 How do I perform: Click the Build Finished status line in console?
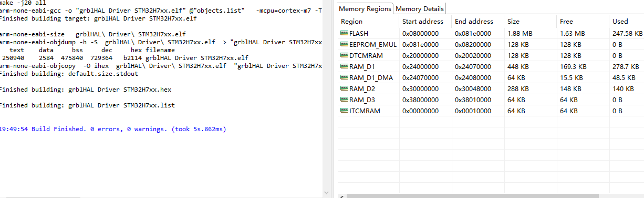112,128
